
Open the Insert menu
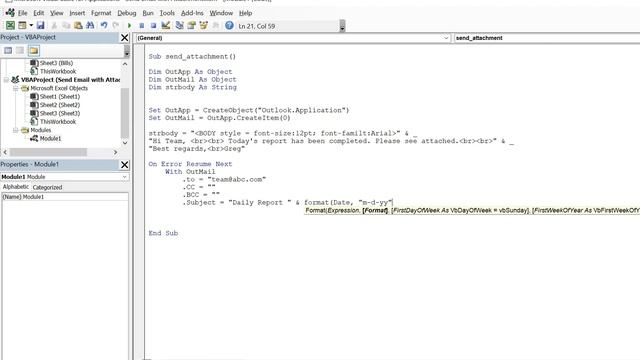pyautogui.click(x=77, y=13)
